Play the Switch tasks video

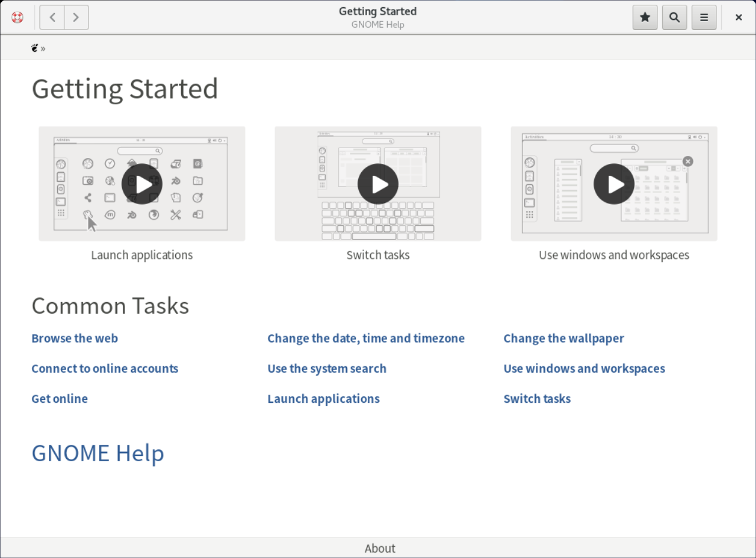378,184
